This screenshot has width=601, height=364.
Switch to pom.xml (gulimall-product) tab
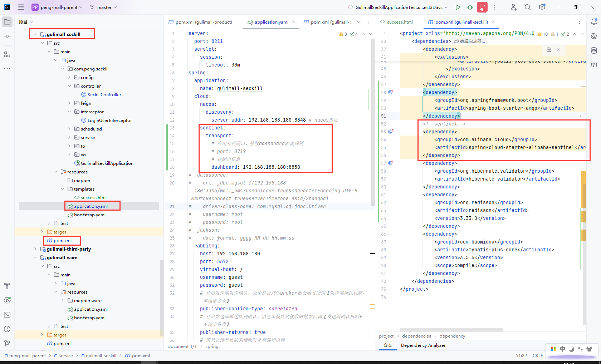coord(200,22)
